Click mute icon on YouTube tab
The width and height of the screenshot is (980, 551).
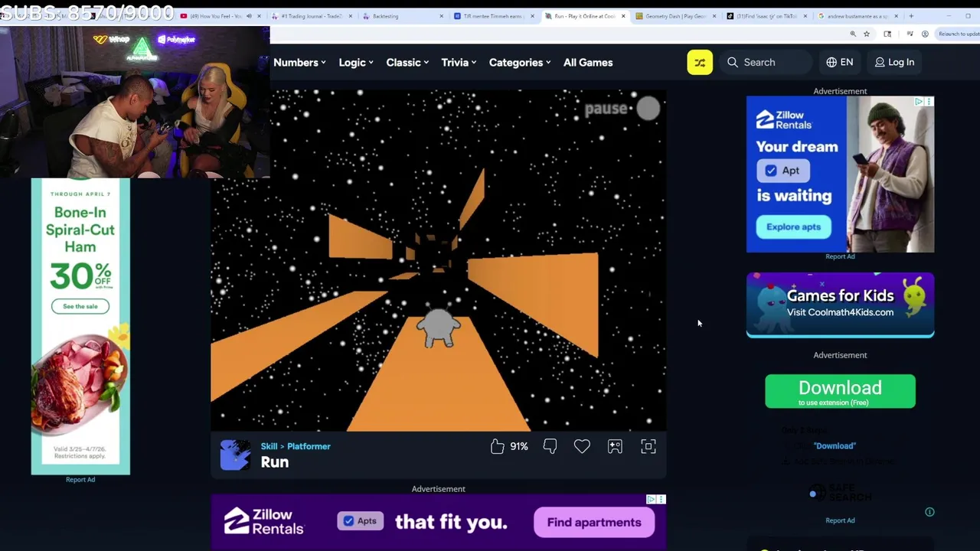click(249, 16)
